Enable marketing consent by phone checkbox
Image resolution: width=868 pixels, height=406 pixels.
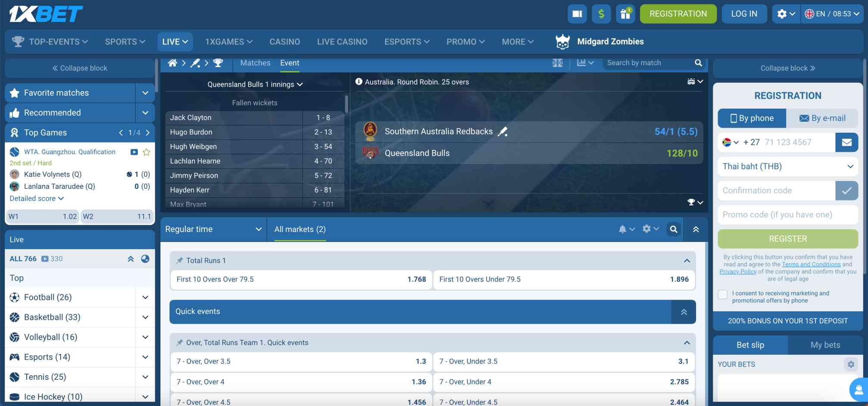click(x=722, y=294)
